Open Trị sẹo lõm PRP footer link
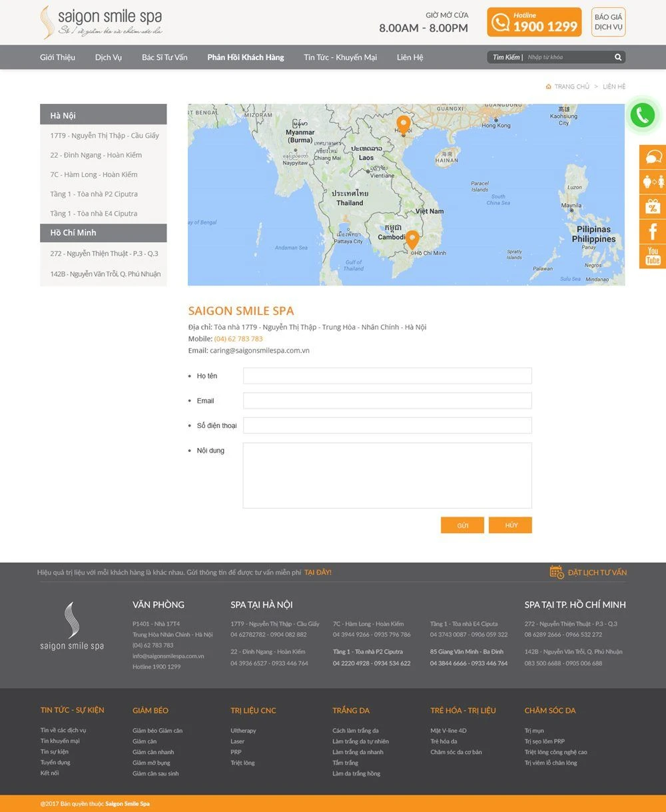 545,741
